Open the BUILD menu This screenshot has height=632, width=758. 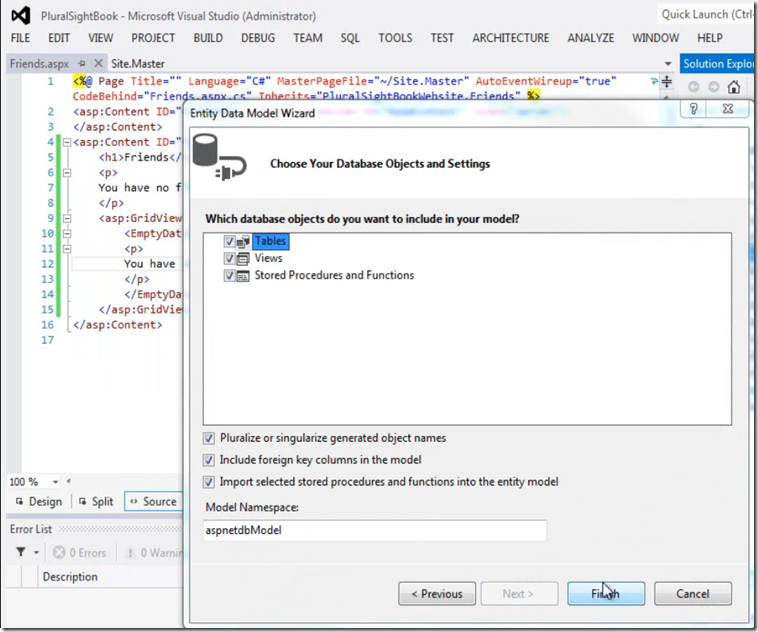click(208, 38)
